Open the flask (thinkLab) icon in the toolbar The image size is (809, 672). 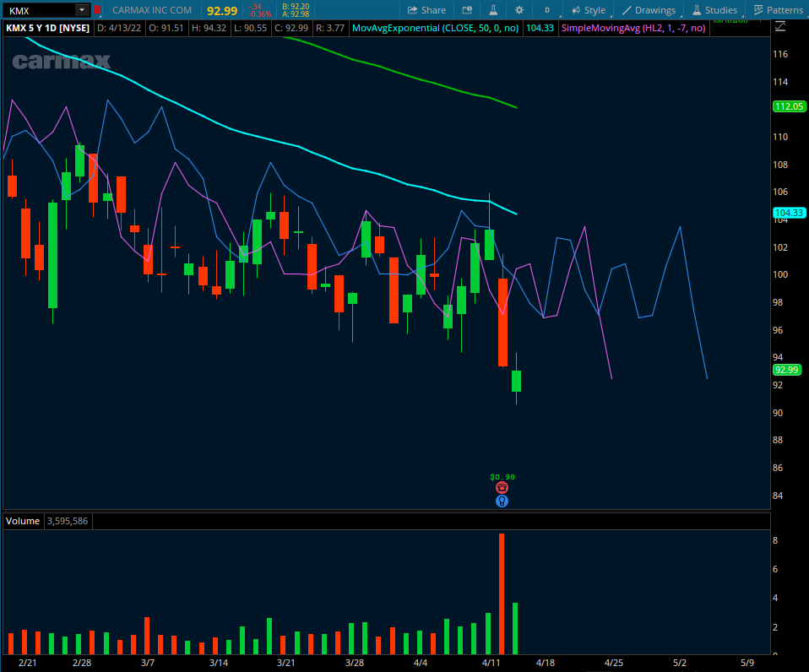coord(492,10)
